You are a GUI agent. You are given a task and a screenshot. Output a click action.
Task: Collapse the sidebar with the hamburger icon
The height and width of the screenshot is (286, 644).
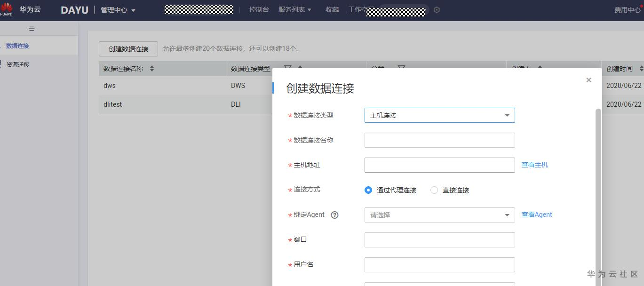(x=32, y=29)
